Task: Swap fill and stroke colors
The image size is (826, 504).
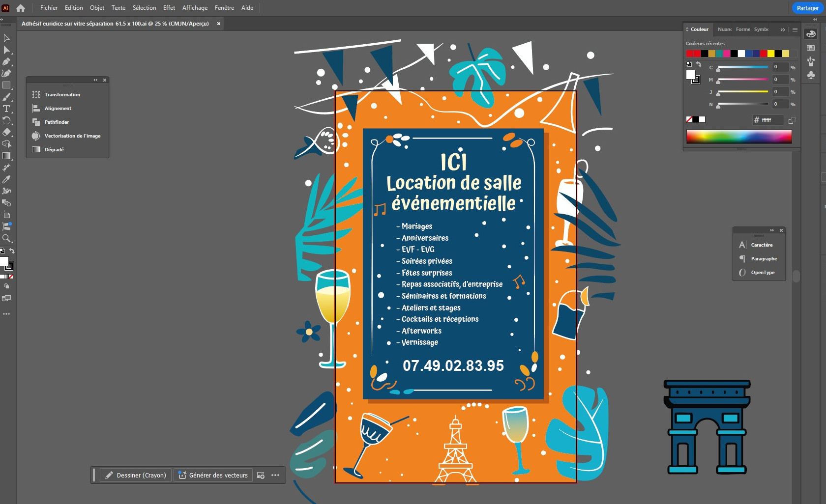Action: point(11,251)
